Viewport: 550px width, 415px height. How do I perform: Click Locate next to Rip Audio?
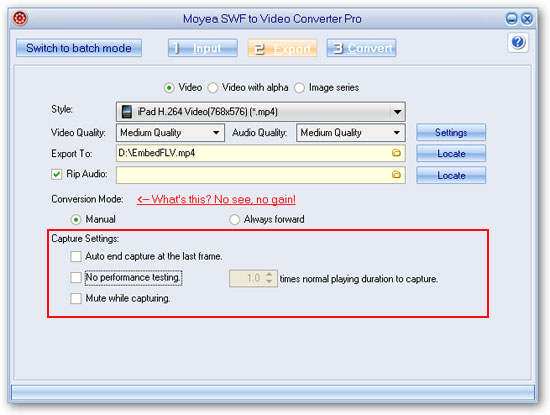tap(451, 175)
